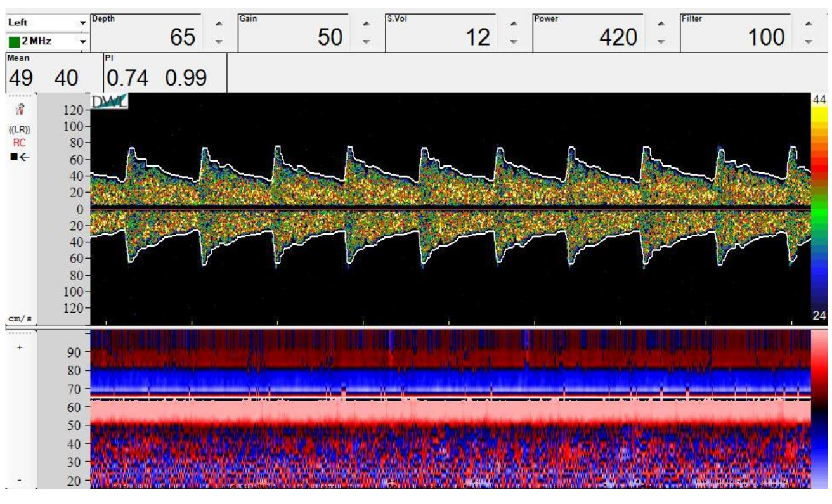Toggle the red RC indicator

(19, 143)
